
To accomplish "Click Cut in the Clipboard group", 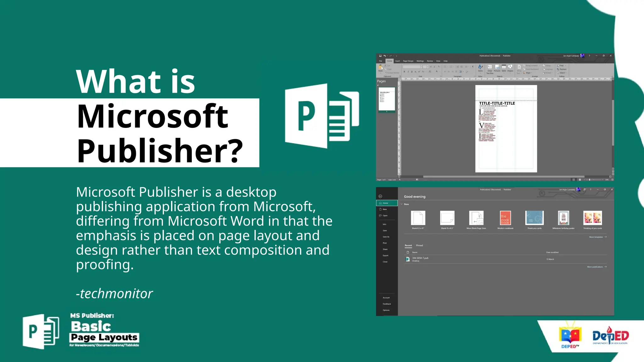I will (x=387, y=66).
